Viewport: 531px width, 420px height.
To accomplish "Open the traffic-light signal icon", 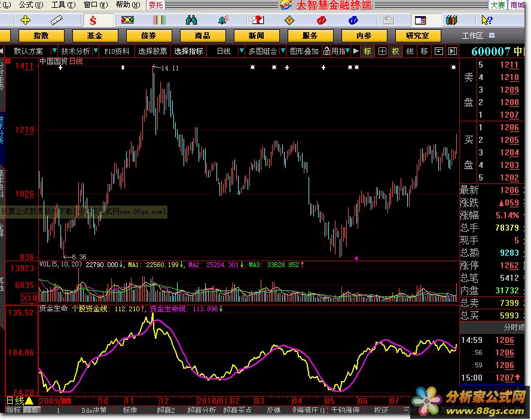I will 128,20.
